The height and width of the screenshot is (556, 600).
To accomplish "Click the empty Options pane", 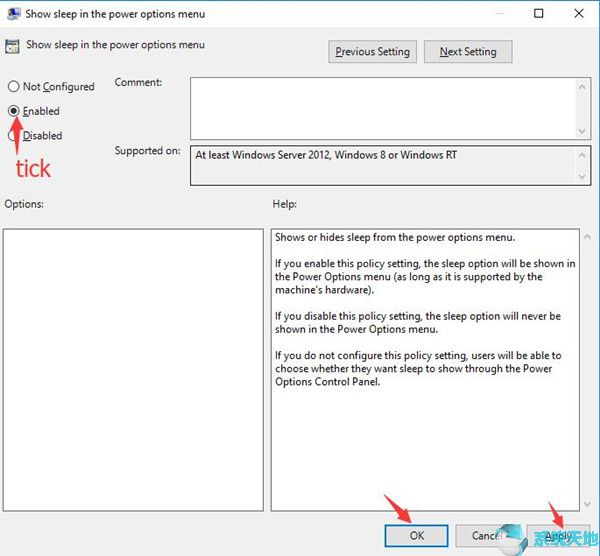I will (x=133, y=370).
